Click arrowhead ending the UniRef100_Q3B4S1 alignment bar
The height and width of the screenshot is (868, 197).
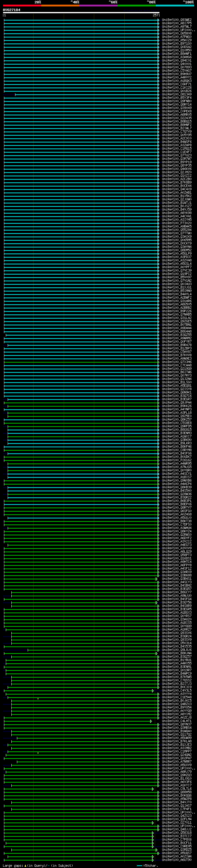(157, 579)
